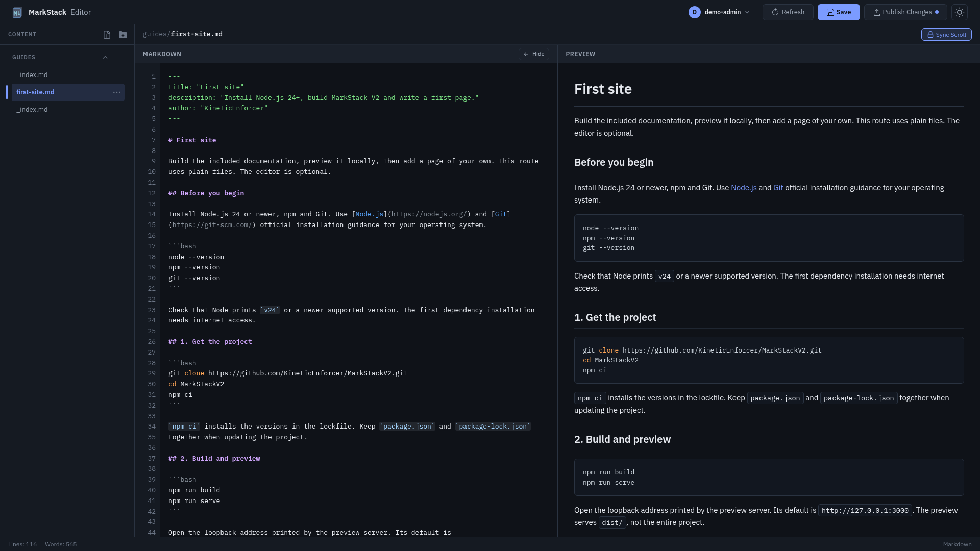Click the '1. Get the project' preview heading
Viewport: 980px width, 551px height.
coord(615,317)
